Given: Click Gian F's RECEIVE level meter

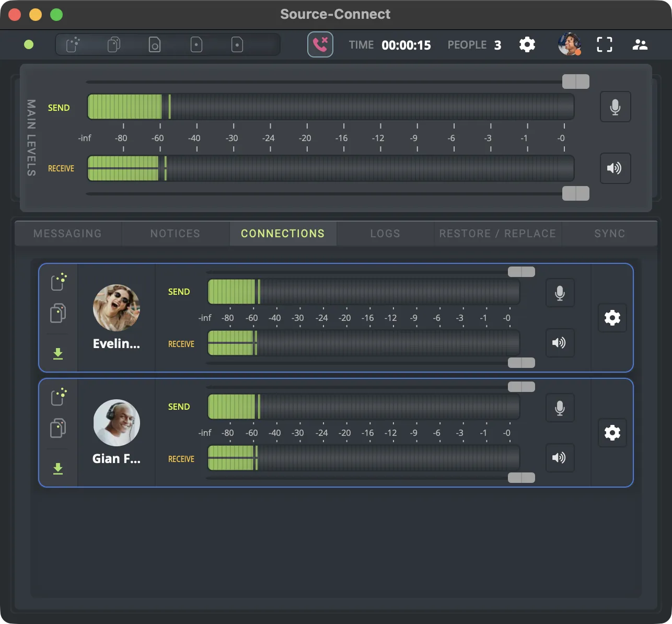Looking at the screenshot, I should coord(364,458).
